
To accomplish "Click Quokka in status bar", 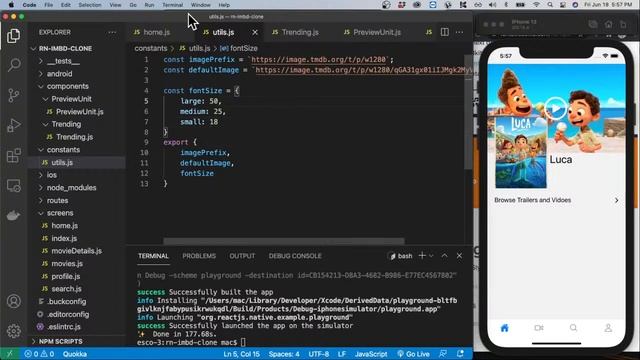I will coord(75,354).
